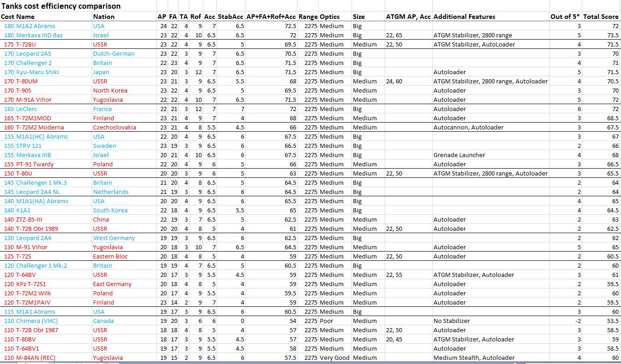The image size is (621, 364).
Task: Select the "Size" column header
Action: 359,17
